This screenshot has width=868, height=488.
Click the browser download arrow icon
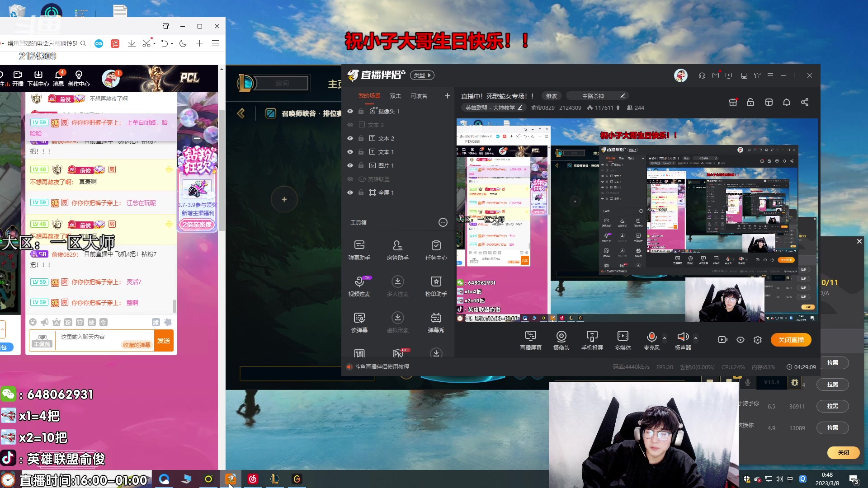click(132, 43)
